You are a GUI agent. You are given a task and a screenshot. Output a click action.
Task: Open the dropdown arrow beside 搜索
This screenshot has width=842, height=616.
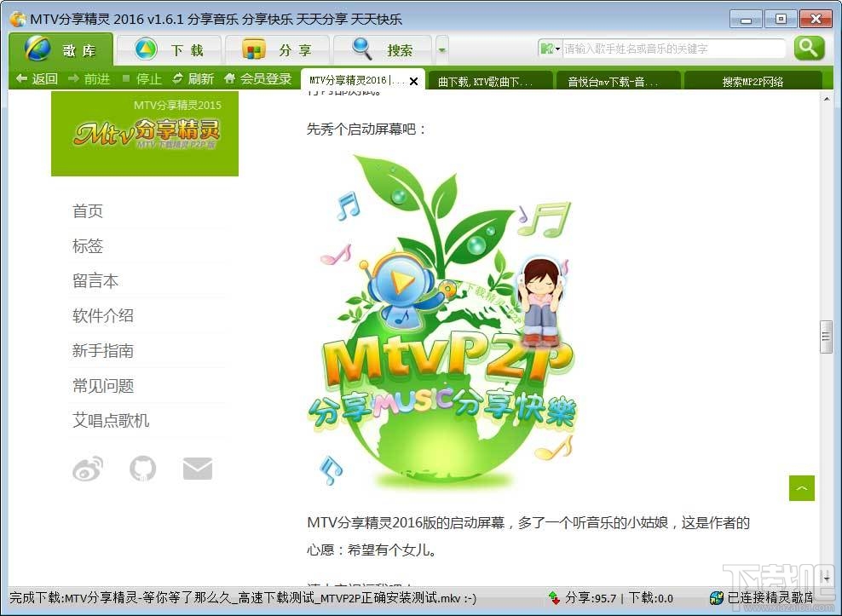click(441, 49)
